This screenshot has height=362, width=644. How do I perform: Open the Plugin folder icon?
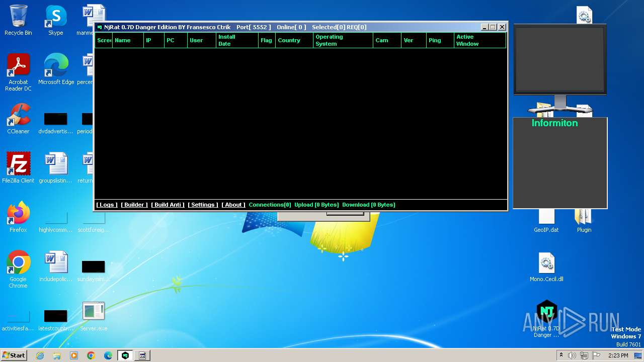(584, 221)
